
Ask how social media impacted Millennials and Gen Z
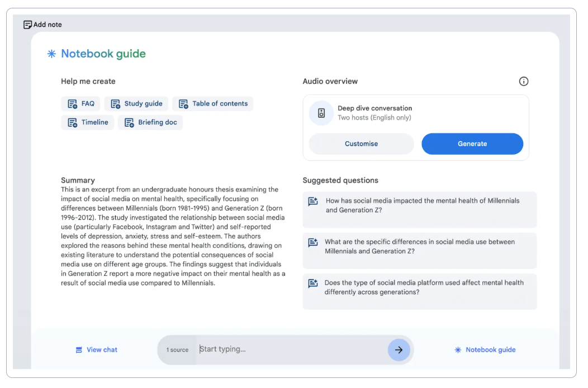(x=419, y=205)
